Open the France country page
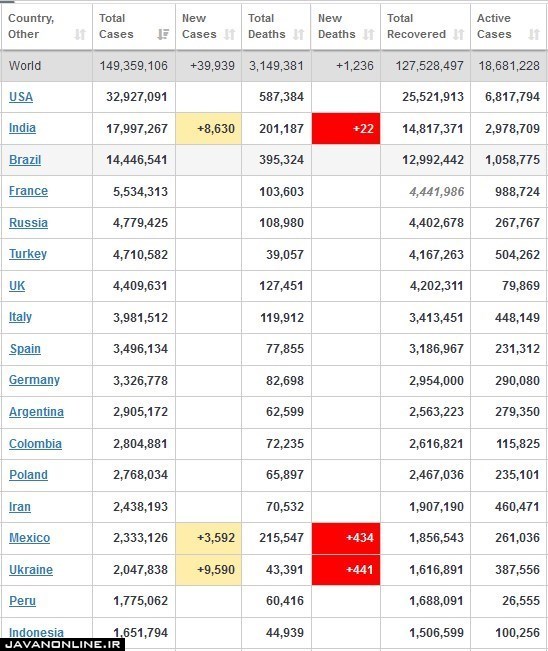548x651 pixels. 28,191
